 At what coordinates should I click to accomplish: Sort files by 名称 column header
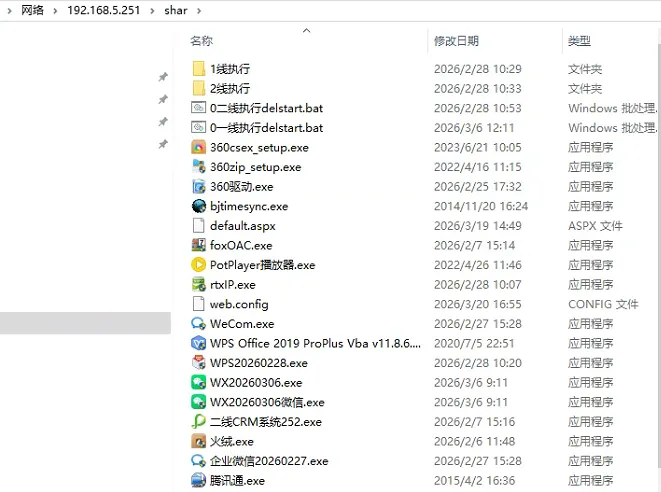(202, 41)
